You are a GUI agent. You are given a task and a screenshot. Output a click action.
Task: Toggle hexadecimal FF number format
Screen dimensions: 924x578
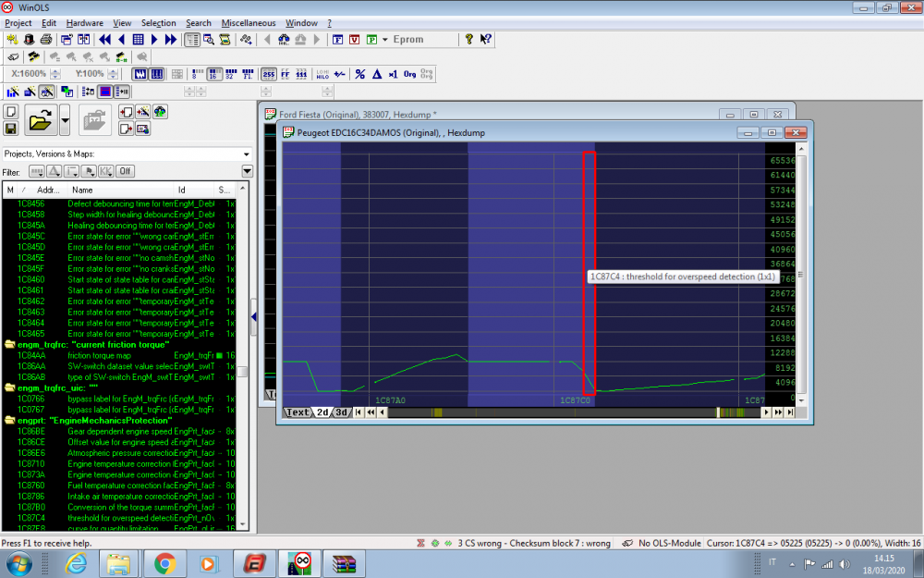click(286, 74)
